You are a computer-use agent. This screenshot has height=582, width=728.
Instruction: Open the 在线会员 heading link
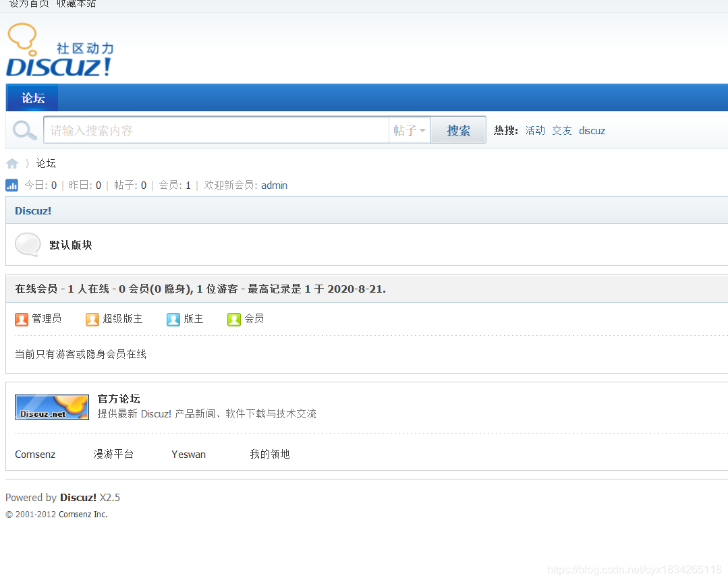(36, 289)
